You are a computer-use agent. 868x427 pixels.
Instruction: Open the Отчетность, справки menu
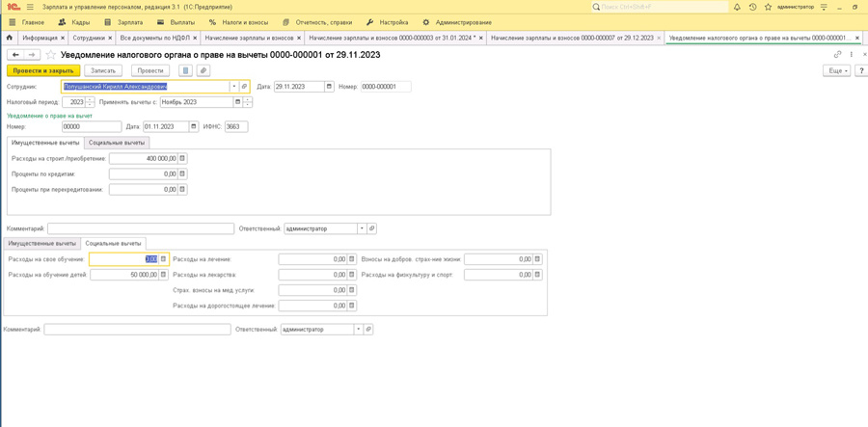(x=317, y=23)
